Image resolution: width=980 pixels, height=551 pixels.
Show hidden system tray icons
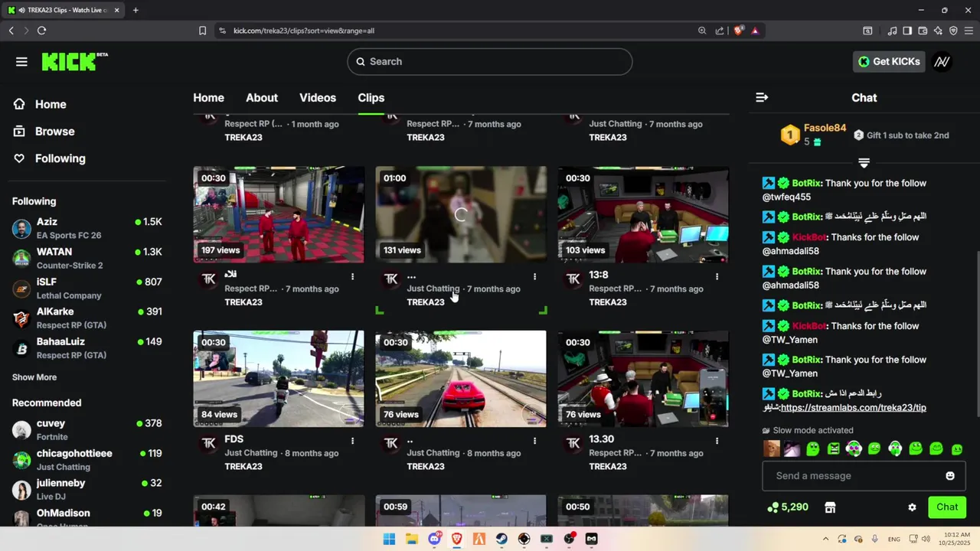coord(825,540)
